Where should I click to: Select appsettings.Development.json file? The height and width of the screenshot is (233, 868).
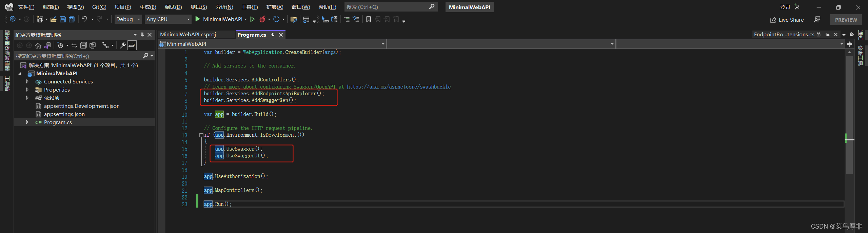pos(82,106)
